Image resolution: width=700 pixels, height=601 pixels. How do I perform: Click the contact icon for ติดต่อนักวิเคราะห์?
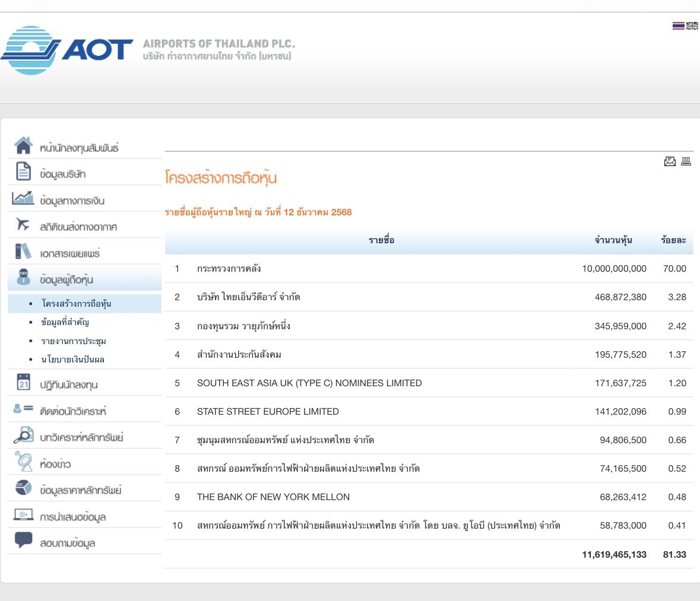23,408
